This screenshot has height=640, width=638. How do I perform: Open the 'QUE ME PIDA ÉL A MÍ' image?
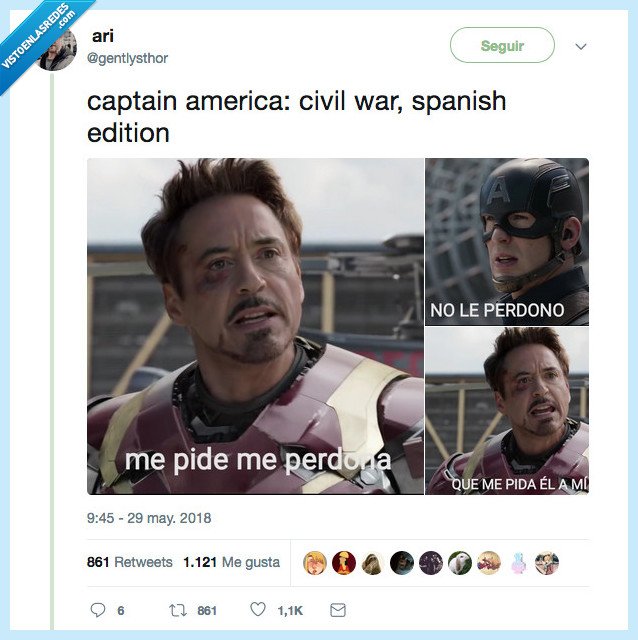(507, 411)
